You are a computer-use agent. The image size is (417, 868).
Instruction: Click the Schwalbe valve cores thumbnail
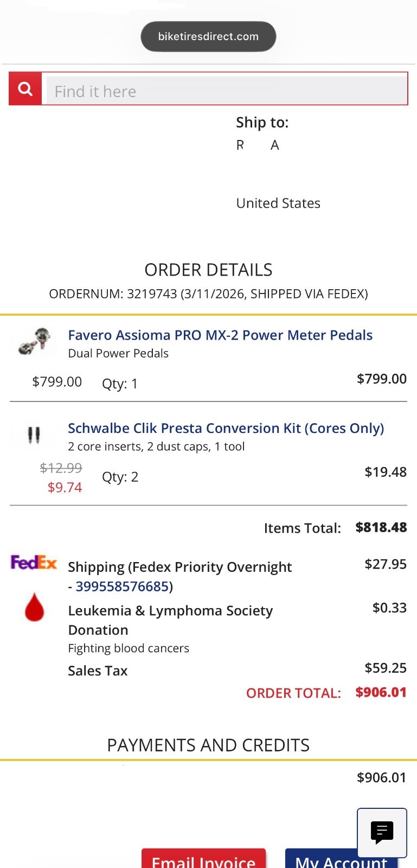[34, 435]
